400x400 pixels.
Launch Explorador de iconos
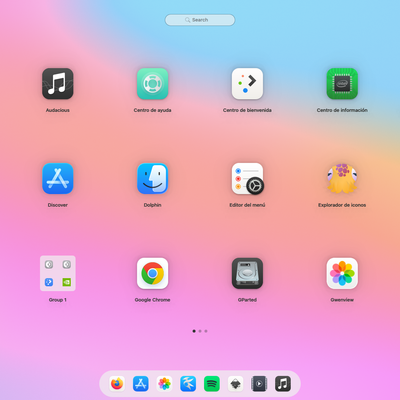pos(342,178)
